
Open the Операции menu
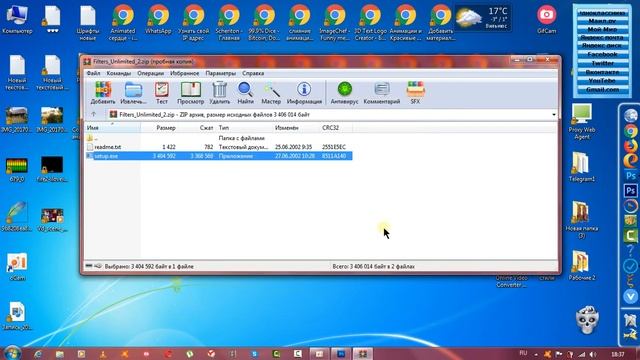point(151,73)
